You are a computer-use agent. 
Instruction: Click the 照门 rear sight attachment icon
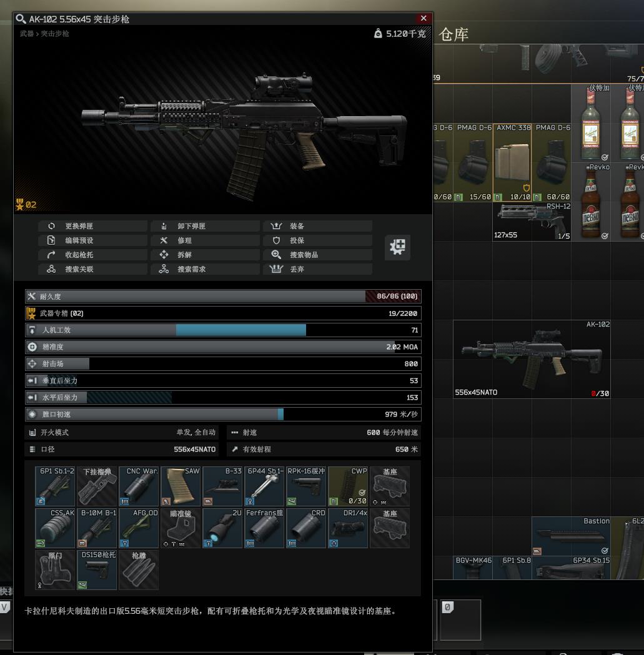click(55, 570)
